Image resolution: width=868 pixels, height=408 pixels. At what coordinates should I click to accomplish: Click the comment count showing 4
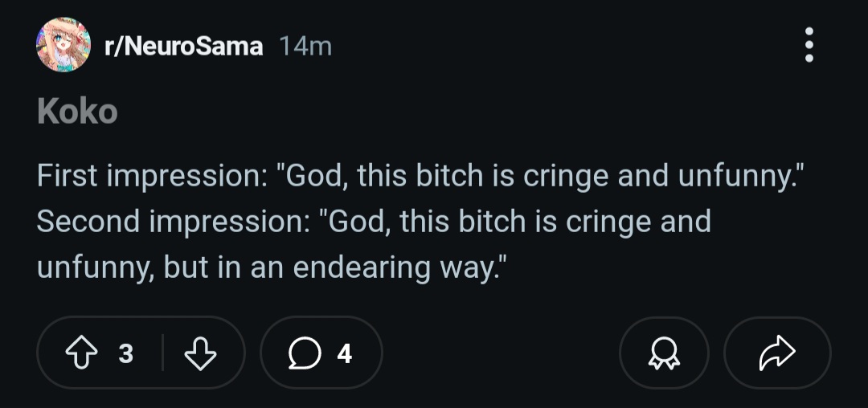[x=344, y=353]
